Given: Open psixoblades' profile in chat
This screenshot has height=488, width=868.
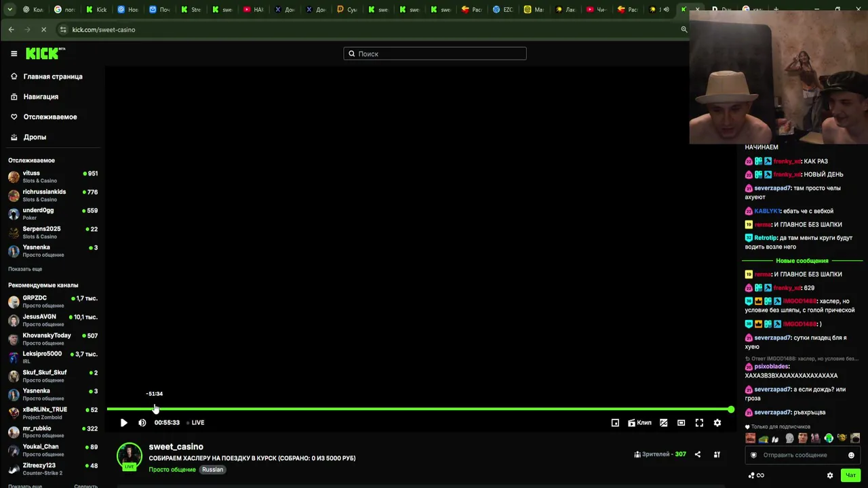Looking at the screenshot, I should [771, 367].
